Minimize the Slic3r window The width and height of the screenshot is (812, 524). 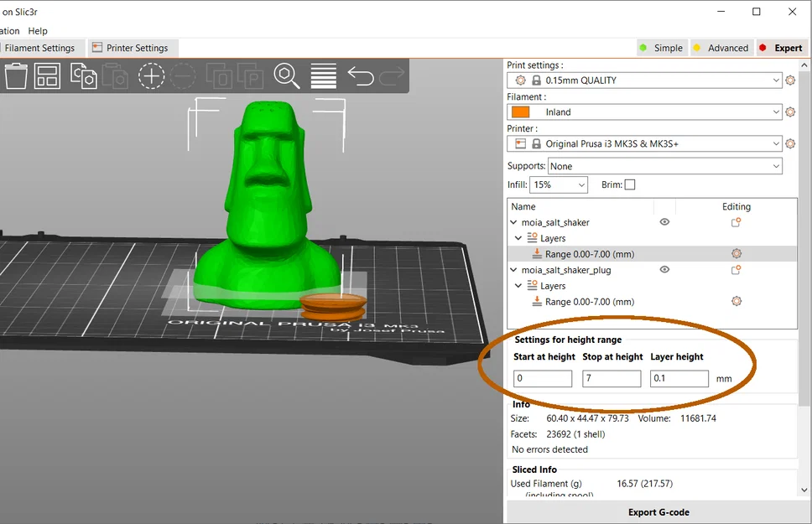[x=721, y=12]
